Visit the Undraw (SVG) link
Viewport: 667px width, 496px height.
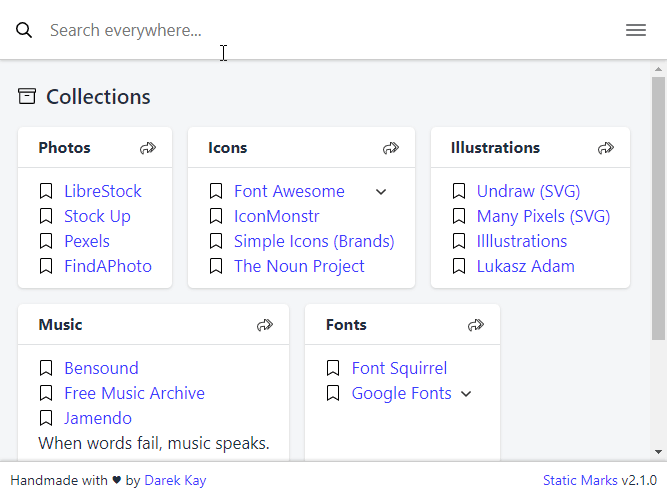(528, 191)
